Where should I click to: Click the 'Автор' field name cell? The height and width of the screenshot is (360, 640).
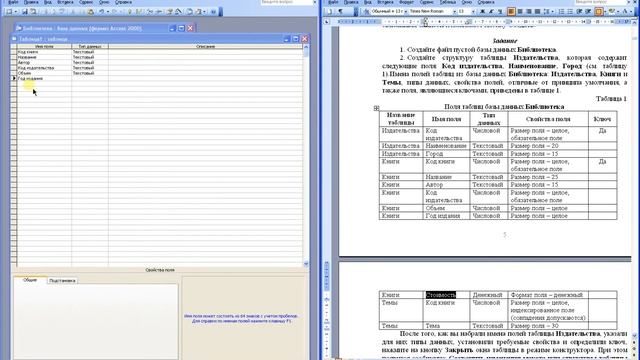tap(44, 62)
